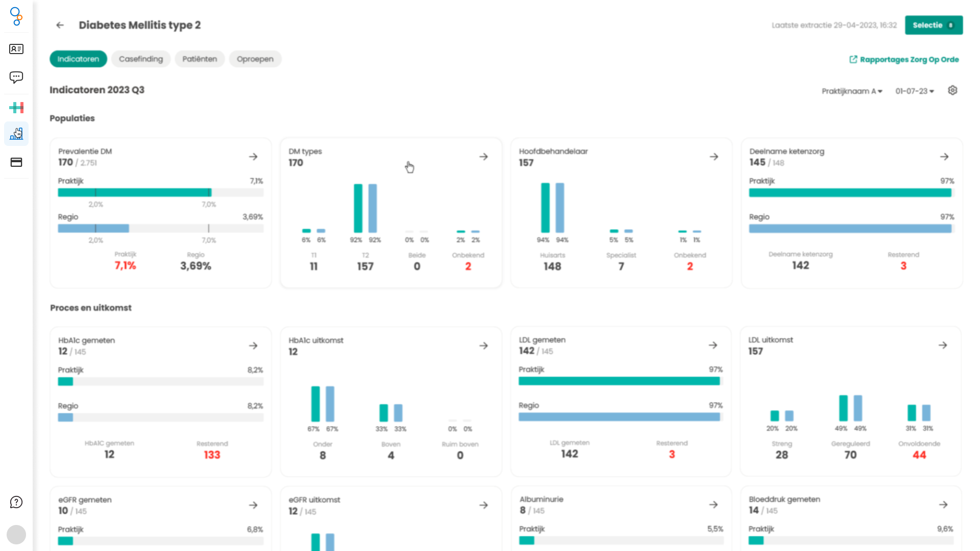Open Rapportages Zorg Op Orde link
The height and width of the screenshot is (551, 980).
(x=904, y=60)
